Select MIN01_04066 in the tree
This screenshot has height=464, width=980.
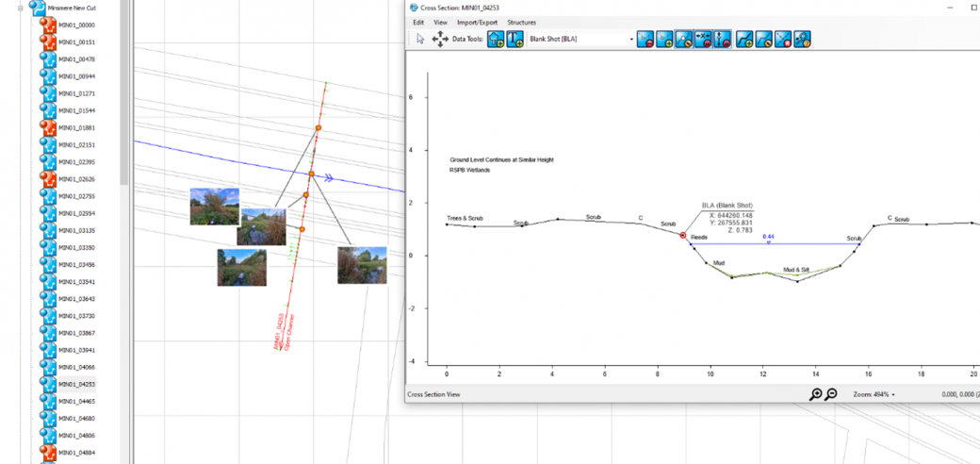click(76, 367)
